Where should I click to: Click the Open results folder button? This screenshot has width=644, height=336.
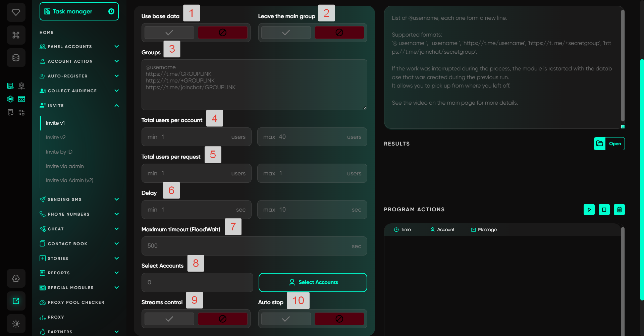point(609,144)
